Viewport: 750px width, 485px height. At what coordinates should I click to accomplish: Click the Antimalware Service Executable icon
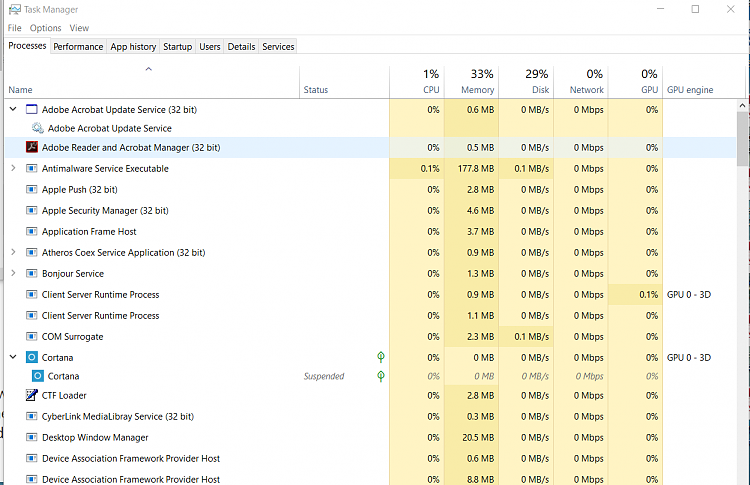tap(32, 168)
